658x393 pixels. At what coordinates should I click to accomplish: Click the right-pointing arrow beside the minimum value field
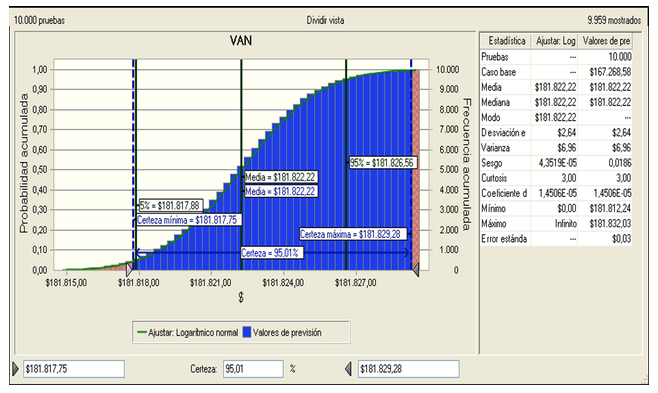point(16,369)
